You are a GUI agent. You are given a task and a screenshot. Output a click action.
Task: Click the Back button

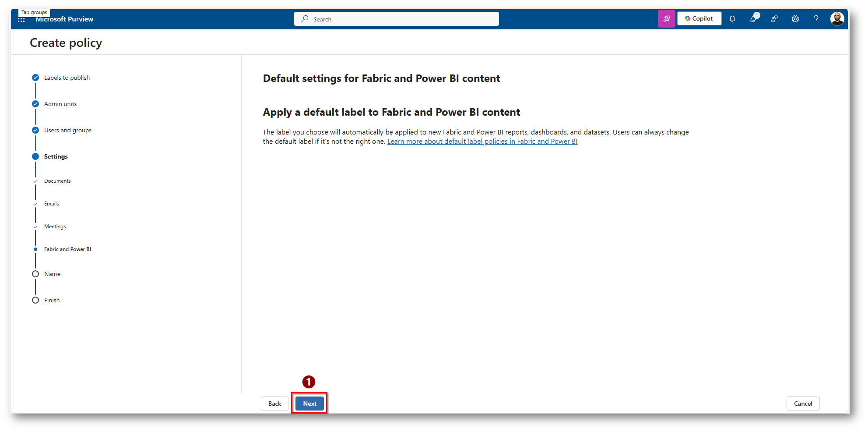[274, 404]
